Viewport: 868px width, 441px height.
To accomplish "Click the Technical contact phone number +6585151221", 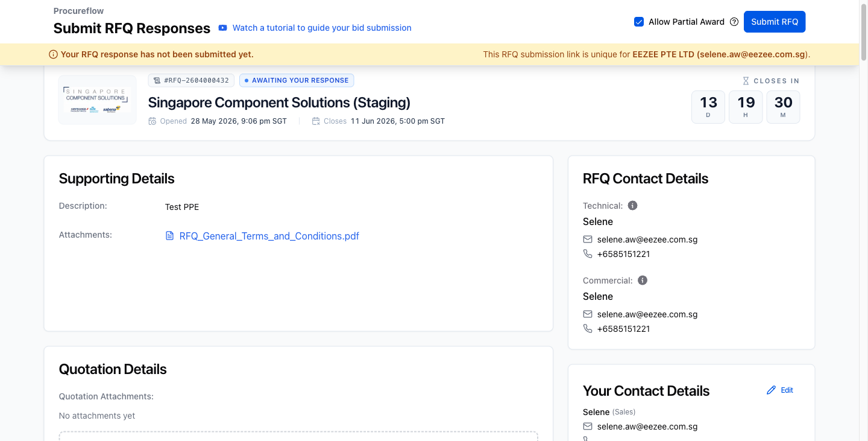I will 624,254.
